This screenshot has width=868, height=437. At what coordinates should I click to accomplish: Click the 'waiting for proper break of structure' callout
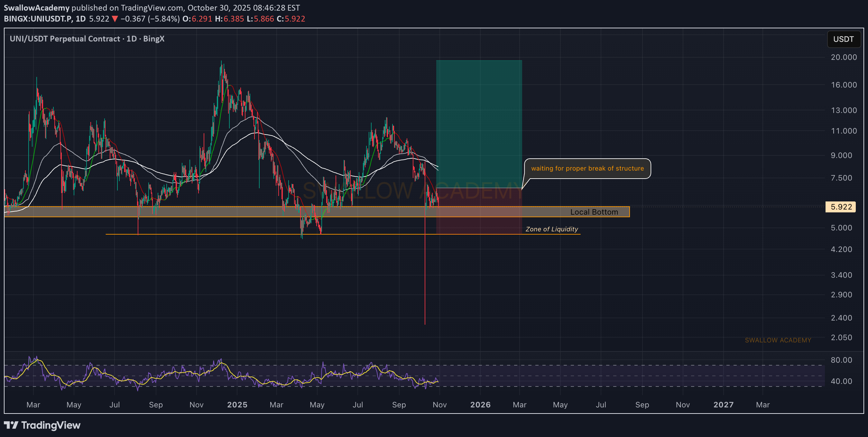(587, 169)
